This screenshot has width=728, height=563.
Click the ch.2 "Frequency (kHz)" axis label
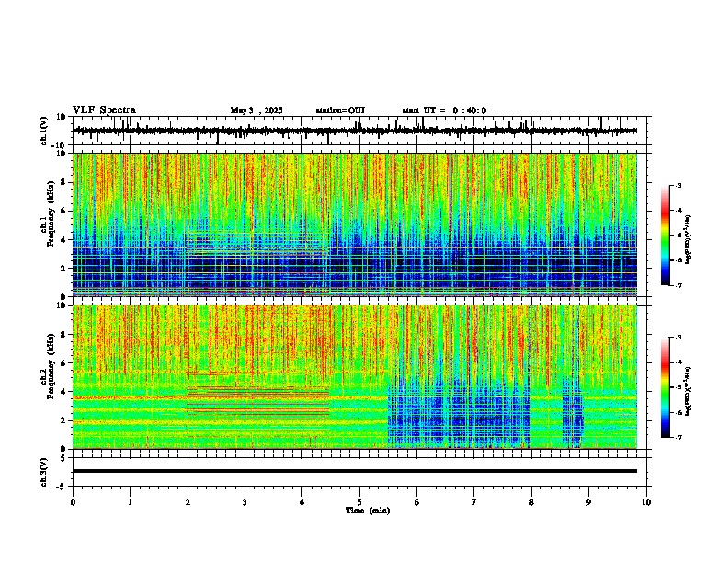pos(51,366)
